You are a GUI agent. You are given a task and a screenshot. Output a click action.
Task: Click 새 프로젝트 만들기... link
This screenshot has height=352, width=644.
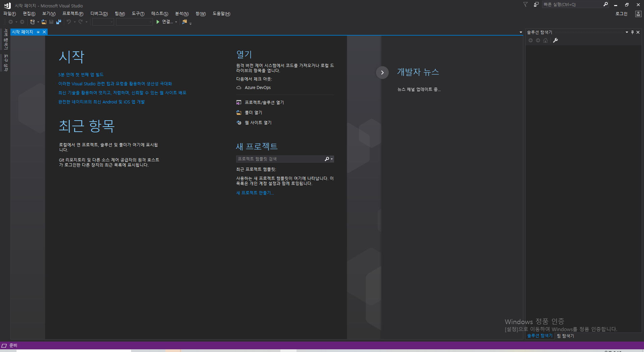(255, 193)
